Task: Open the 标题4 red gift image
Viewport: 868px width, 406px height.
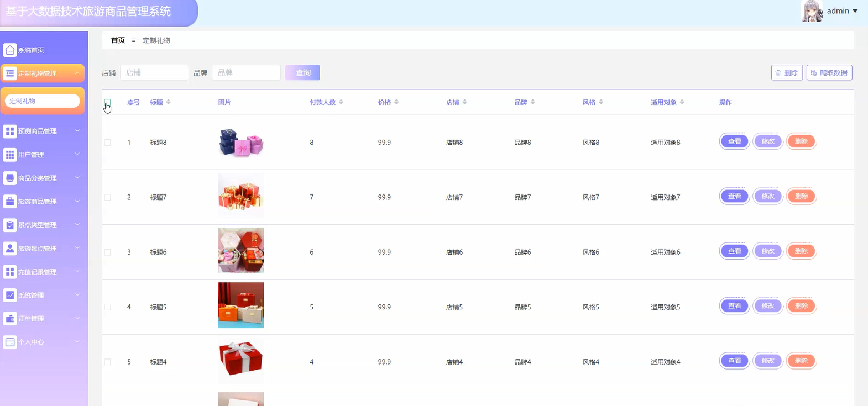Action: [241, 361]
